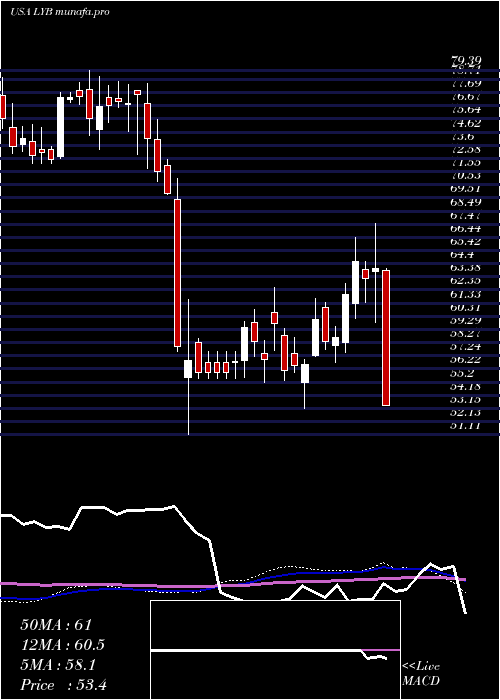Select the 76.67 price axis label

[x=465, y=97]
